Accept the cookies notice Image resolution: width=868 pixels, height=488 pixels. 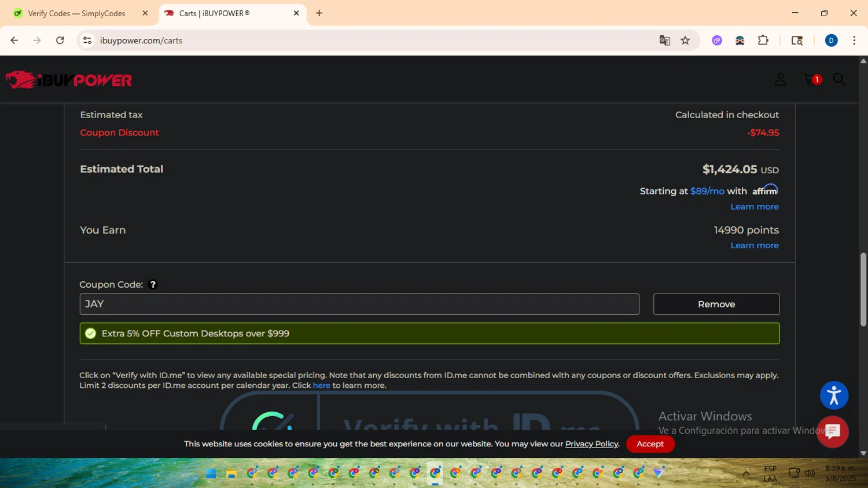tap(650, 444)
